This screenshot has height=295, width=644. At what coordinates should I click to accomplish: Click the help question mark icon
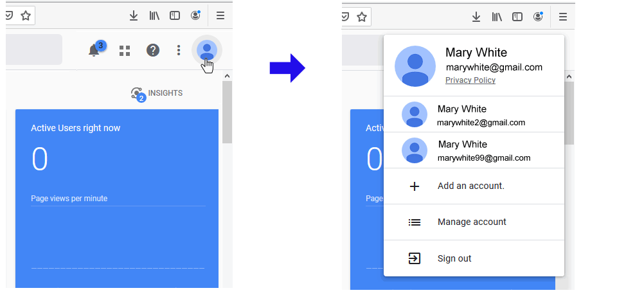152,50
